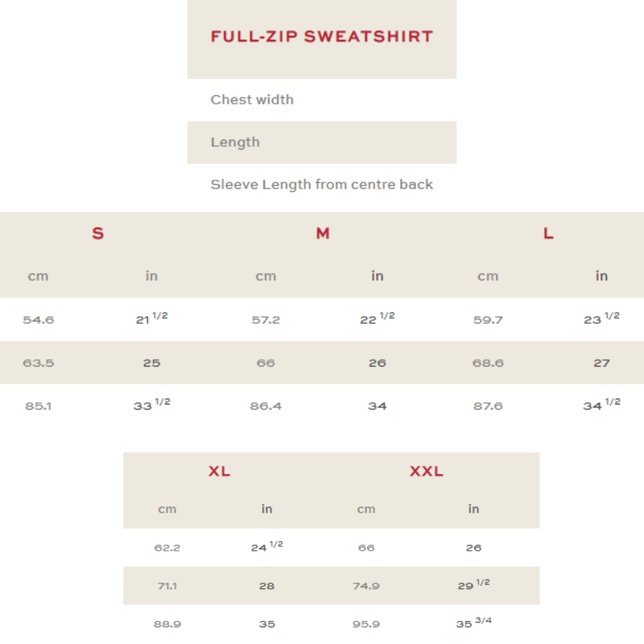Click the 74.9 cm cell under XXL

click(x=366, y=586)
